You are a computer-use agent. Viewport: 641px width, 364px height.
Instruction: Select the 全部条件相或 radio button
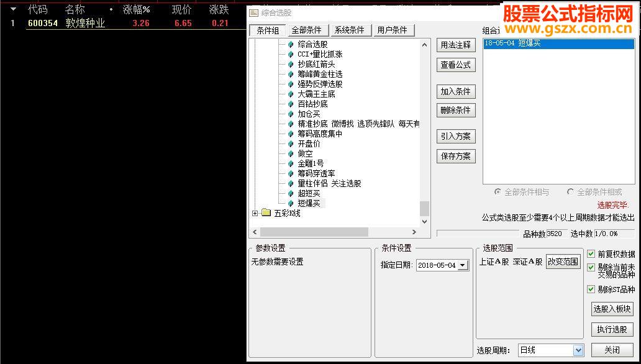pos(570,192)
